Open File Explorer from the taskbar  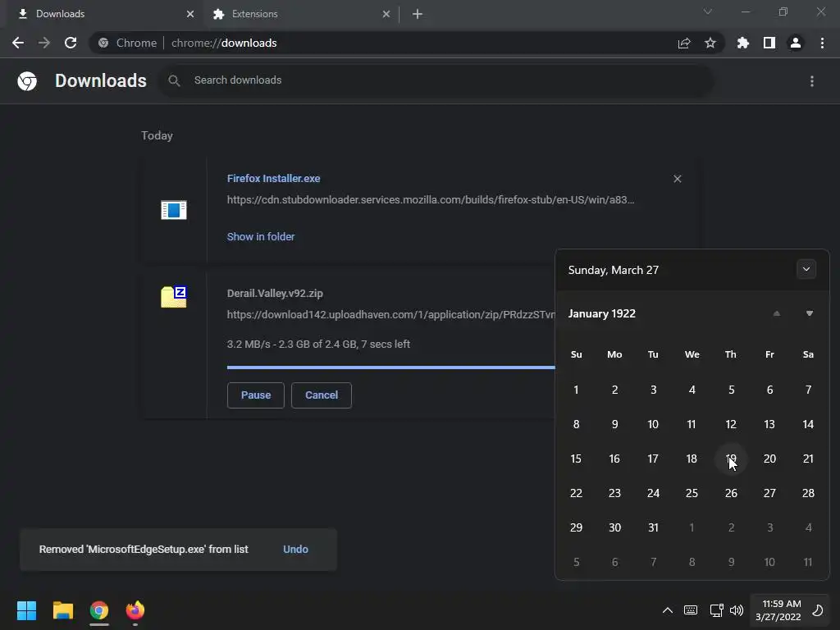coord(62,610)
